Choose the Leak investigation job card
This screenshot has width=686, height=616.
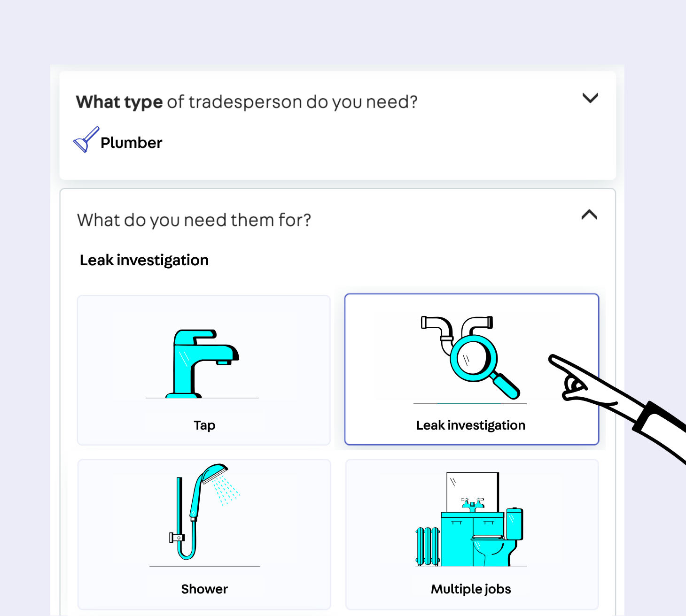coord(472,369)
